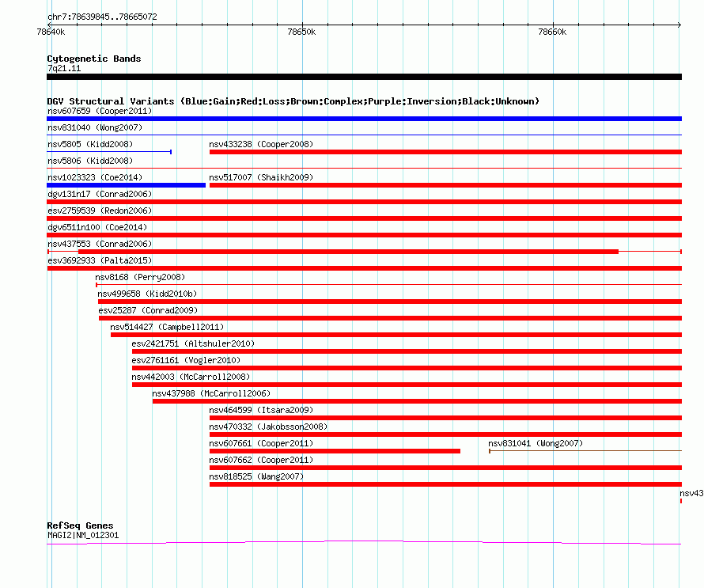Click nsv433238 (Cooper2008) variant label
704x588 pixels.
click(x=261, y=144)
